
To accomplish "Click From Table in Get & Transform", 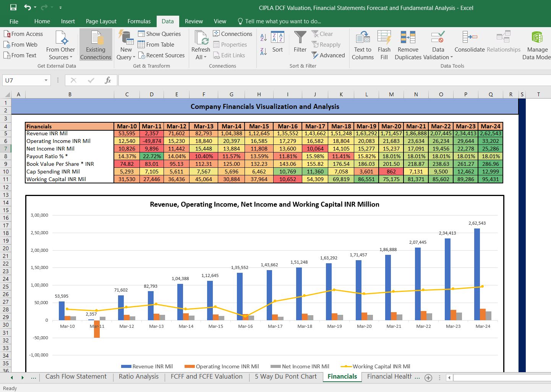I will pos(156,45).
